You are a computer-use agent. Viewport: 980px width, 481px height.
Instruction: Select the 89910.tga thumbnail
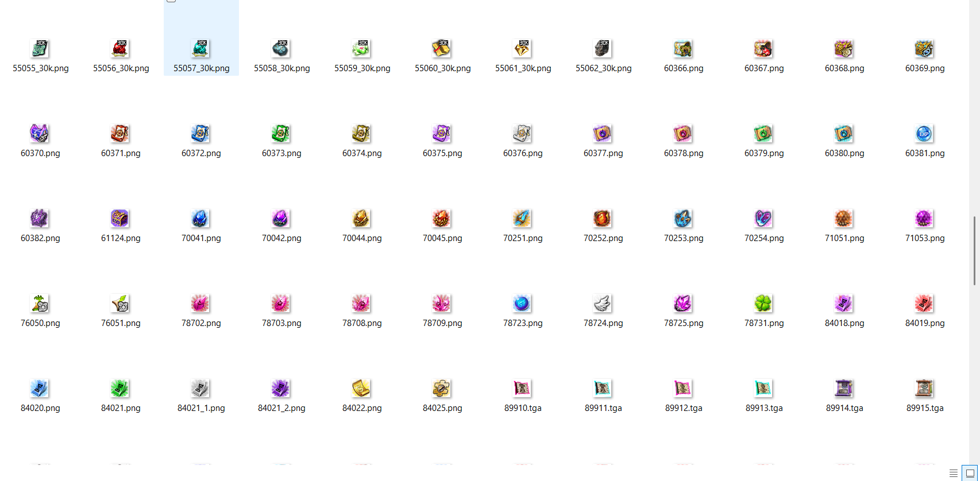coord(522,389)
